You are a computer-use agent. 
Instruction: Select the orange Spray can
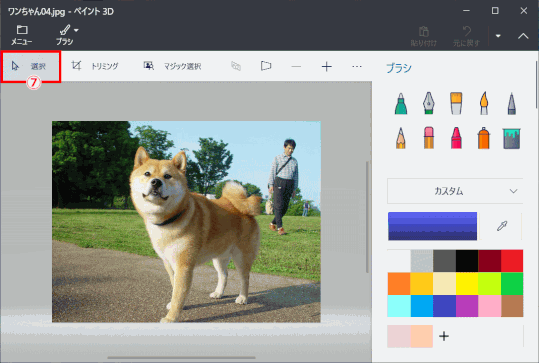[x=484, y=138]
